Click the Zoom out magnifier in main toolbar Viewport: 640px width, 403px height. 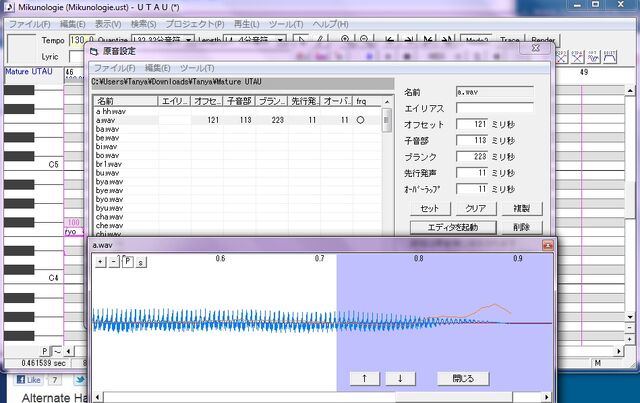coord(364,40)
